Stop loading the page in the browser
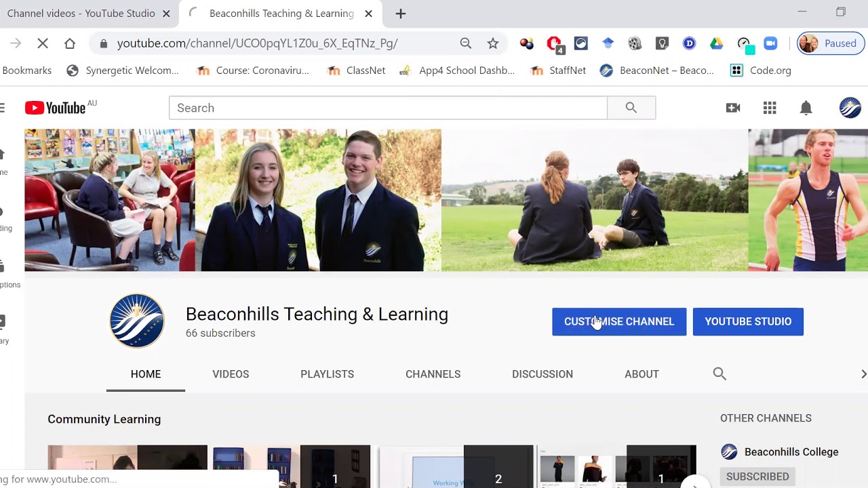Viewport: 868px width, 488px height. 43,43
